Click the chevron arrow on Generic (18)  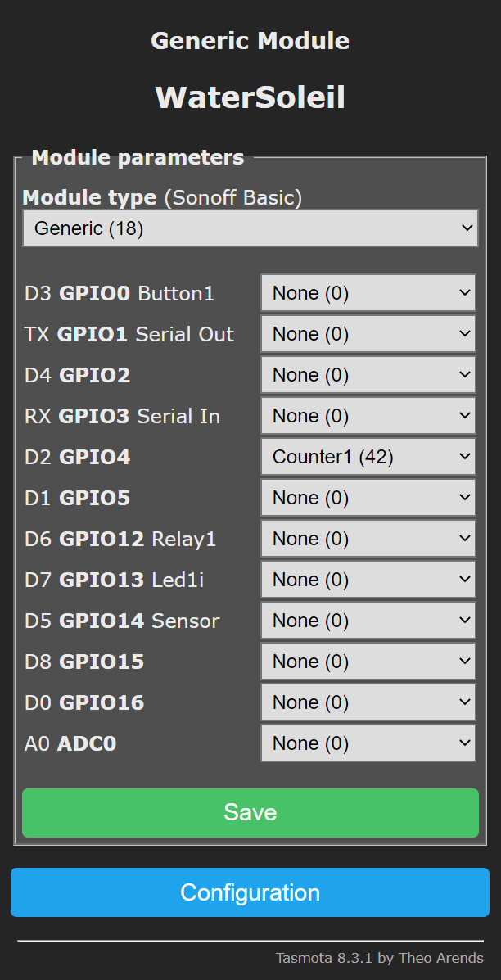(x=467, y=228)
